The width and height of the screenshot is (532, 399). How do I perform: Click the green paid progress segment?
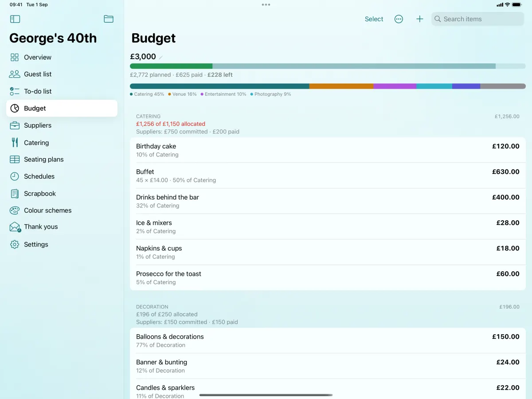171,66
